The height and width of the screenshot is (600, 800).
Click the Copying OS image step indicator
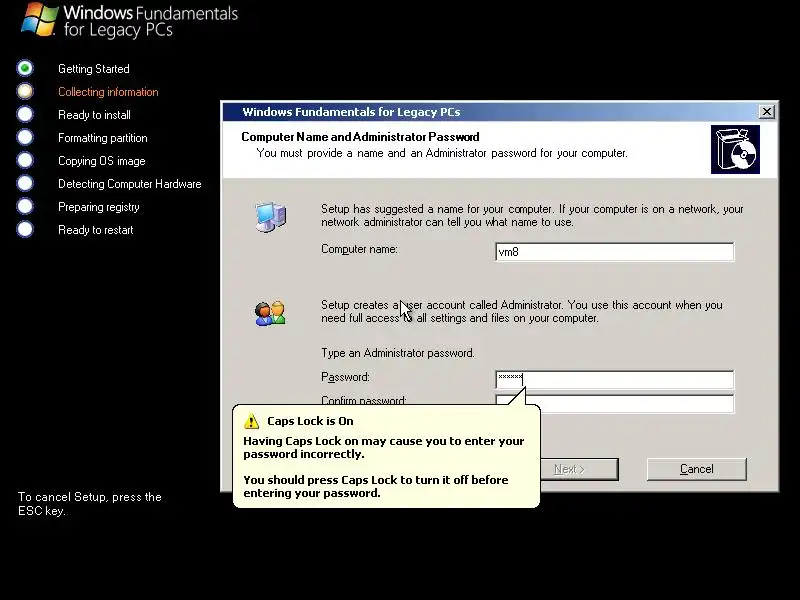(25, 160)
